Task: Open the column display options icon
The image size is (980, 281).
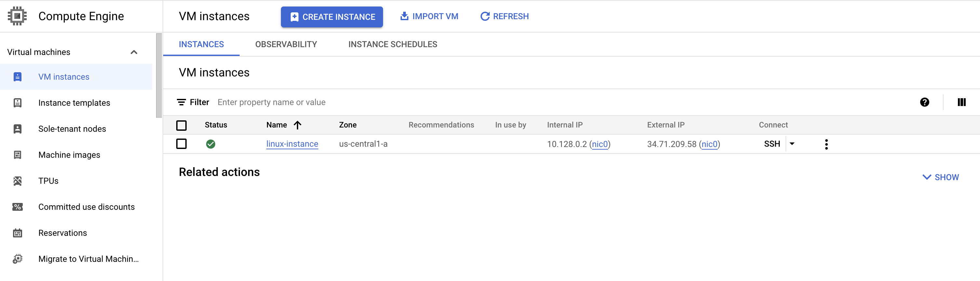Action: pos(961,102)
